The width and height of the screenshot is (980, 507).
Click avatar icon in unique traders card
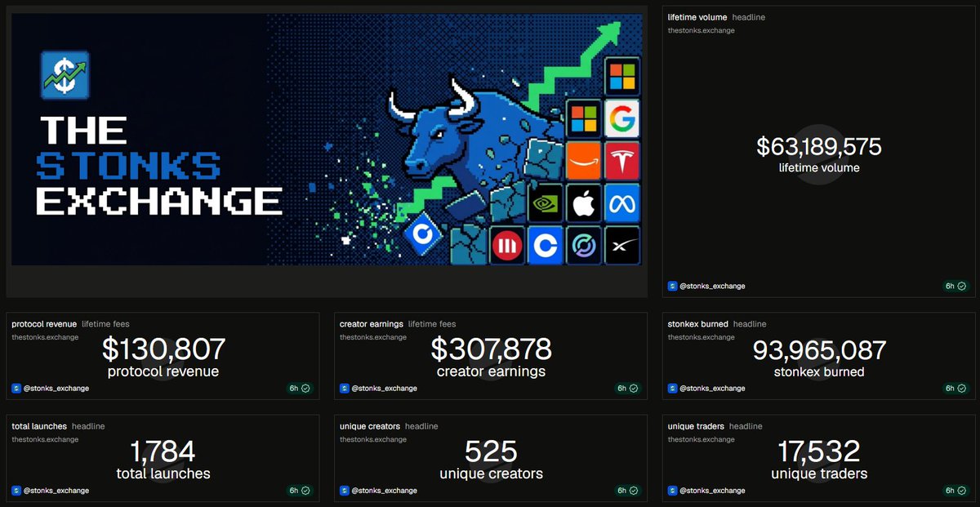point(672,491)
